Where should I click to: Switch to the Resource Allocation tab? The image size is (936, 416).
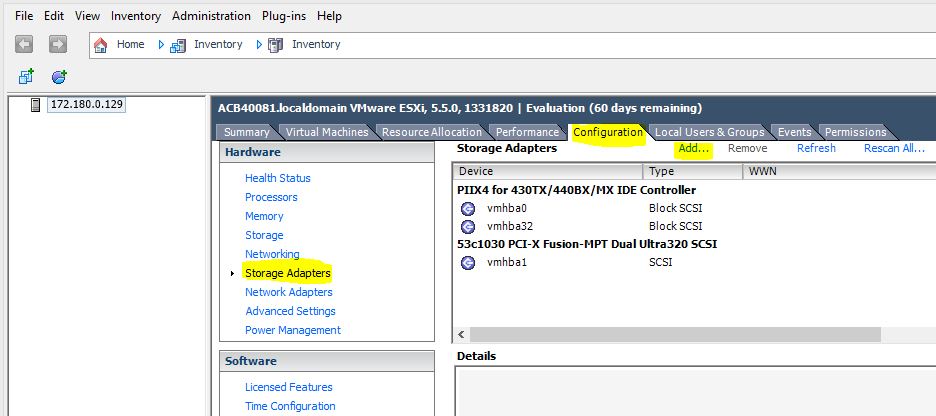(432, 132)
